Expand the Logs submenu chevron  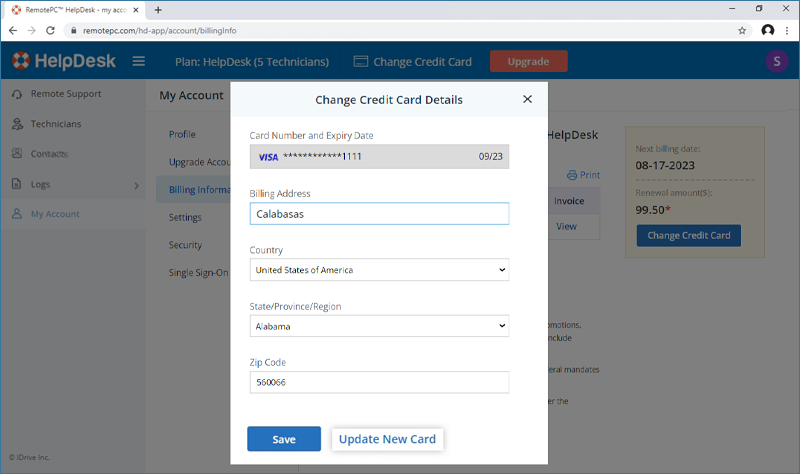coord(136,185)
